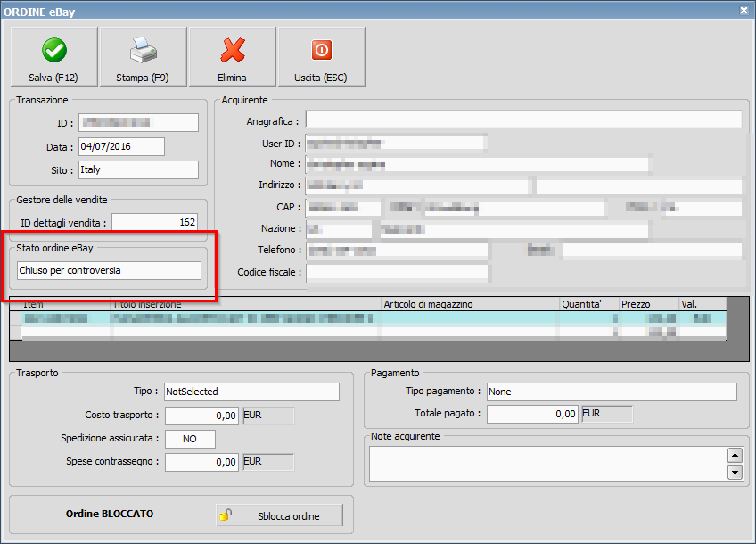
Task: Click the Stato ordine eBay field
Action: (x=109, y=270)
